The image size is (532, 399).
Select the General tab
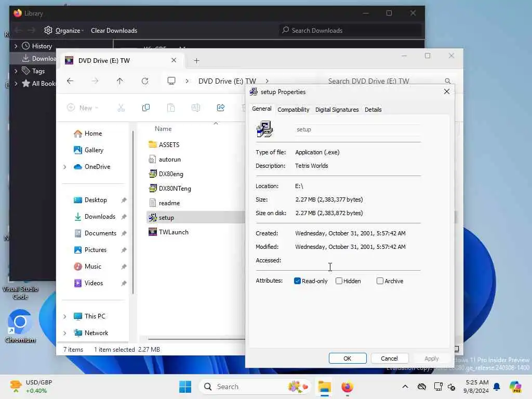click(x=262, y=109)
